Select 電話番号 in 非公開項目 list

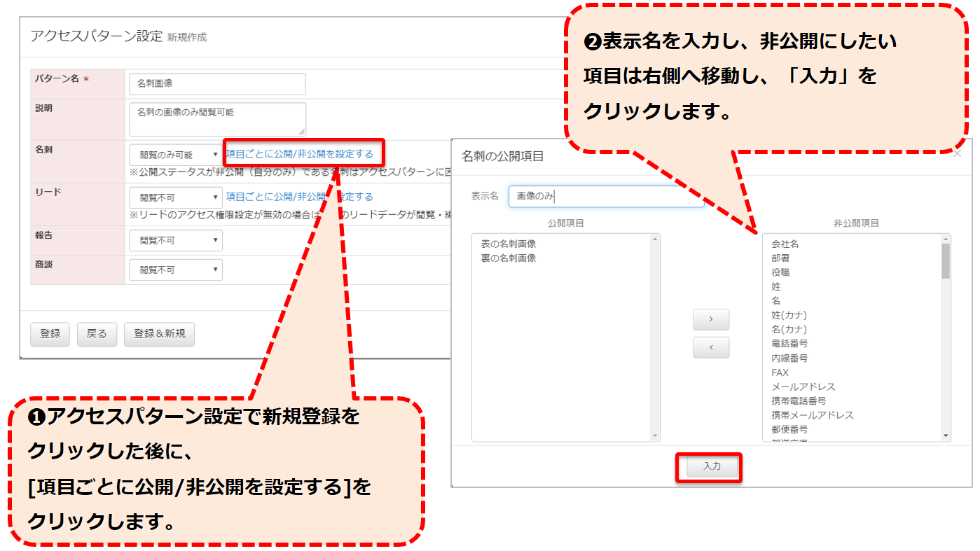[789, 344]
